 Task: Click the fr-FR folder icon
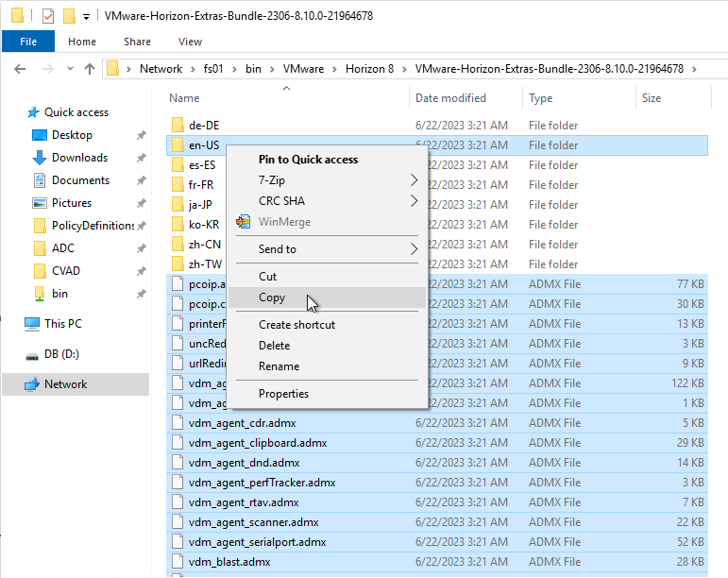tap(178, 185)
